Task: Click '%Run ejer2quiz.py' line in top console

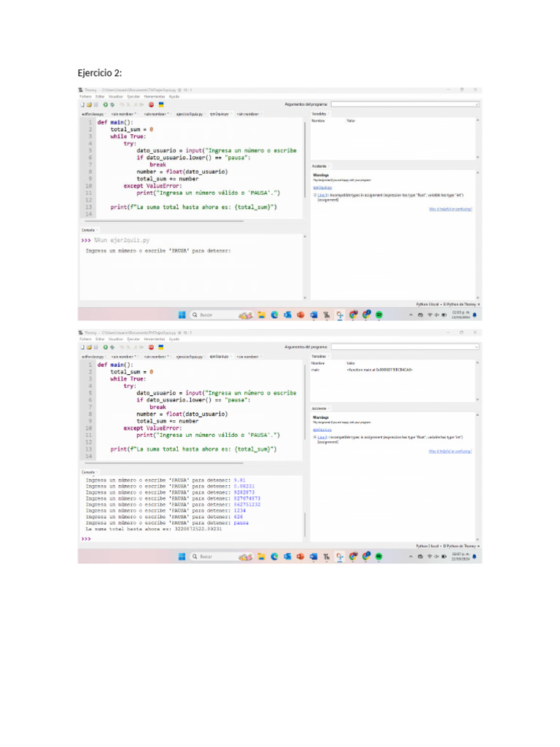Action: [122, 241]
